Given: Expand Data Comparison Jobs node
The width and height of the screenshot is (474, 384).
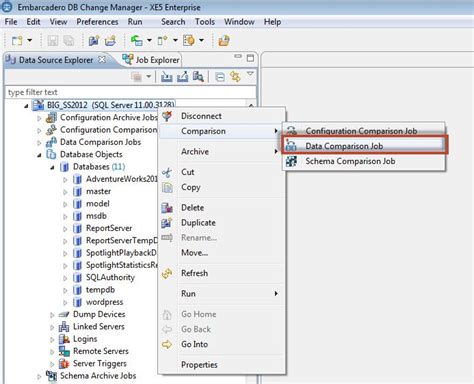Looking at the screenshot, I should [39, 143].
